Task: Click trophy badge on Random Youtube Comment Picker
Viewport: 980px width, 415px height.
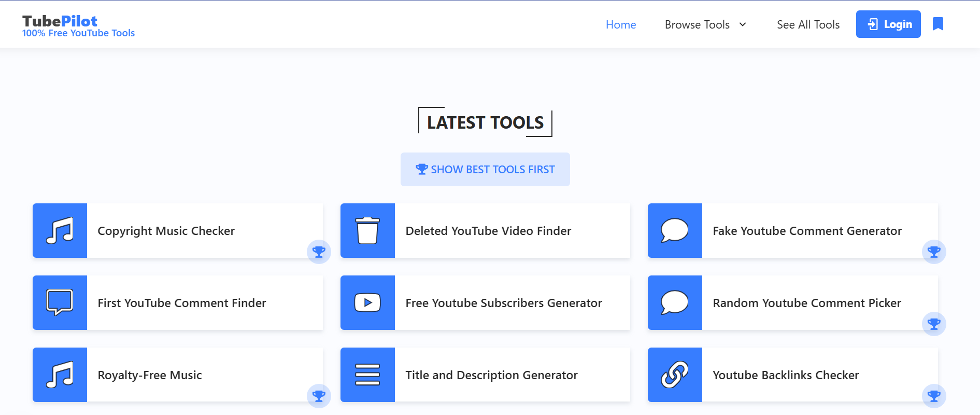Action: click(934, 324)
